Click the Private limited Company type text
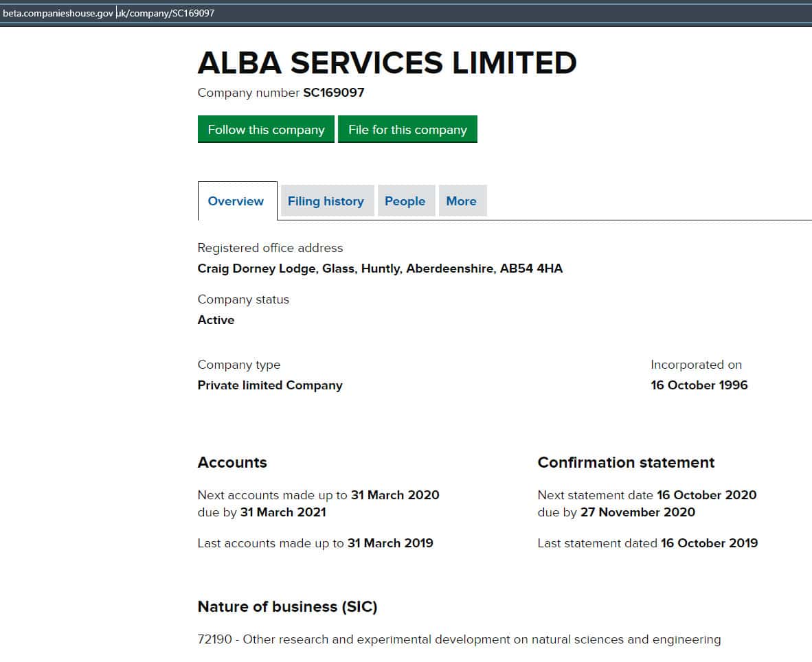The width and height of the screenshot is (812, 662). tap(270, 385)
